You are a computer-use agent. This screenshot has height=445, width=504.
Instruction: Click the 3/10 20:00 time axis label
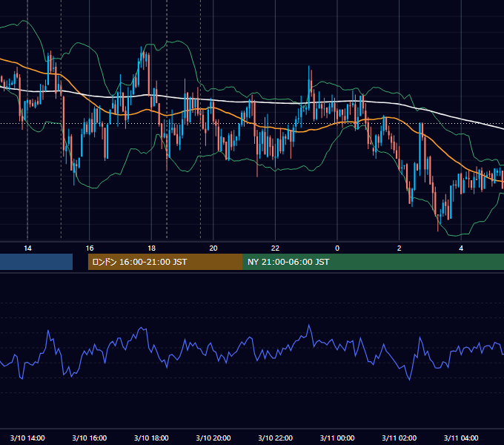coord(213,438)
